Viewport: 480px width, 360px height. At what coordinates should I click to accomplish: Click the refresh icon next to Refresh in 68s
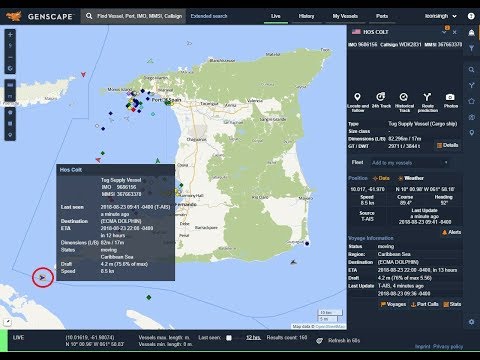(319, 341)
